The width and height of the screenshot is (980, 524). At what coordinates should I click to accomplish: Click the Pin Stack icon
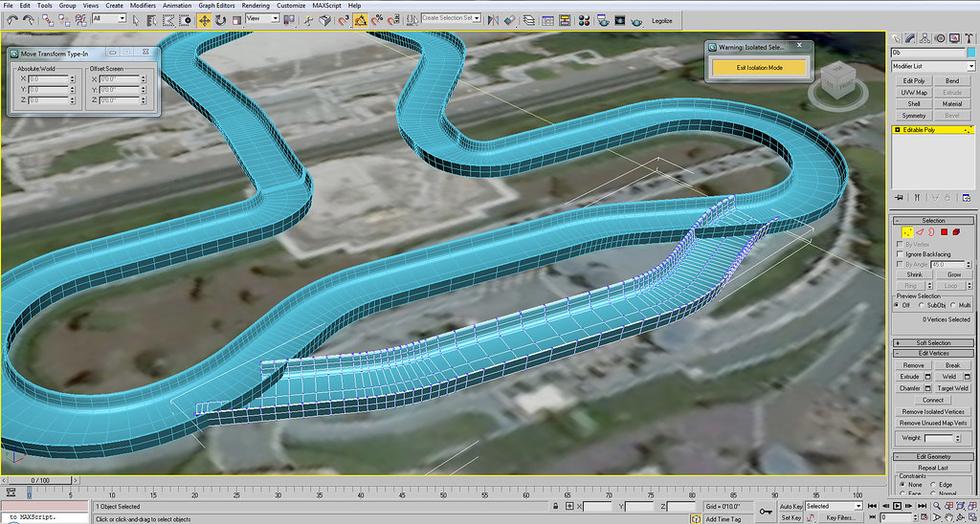click(x=899, y=198)
